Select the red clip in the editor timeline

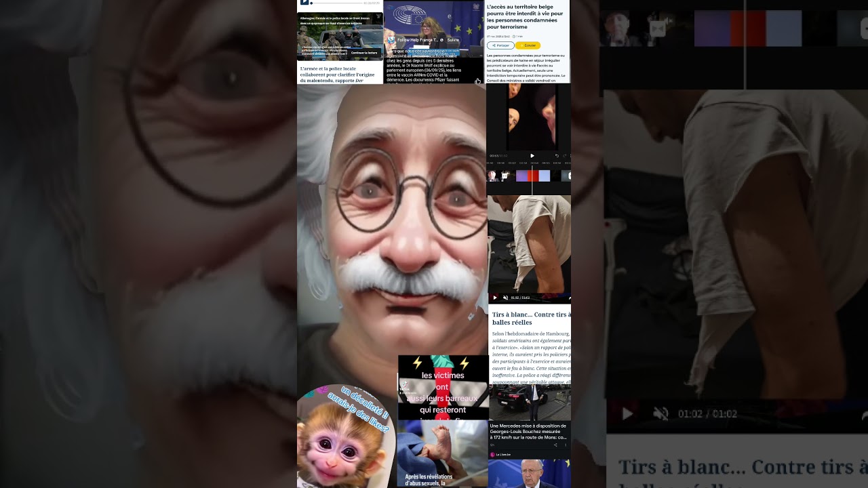point(533,176)
